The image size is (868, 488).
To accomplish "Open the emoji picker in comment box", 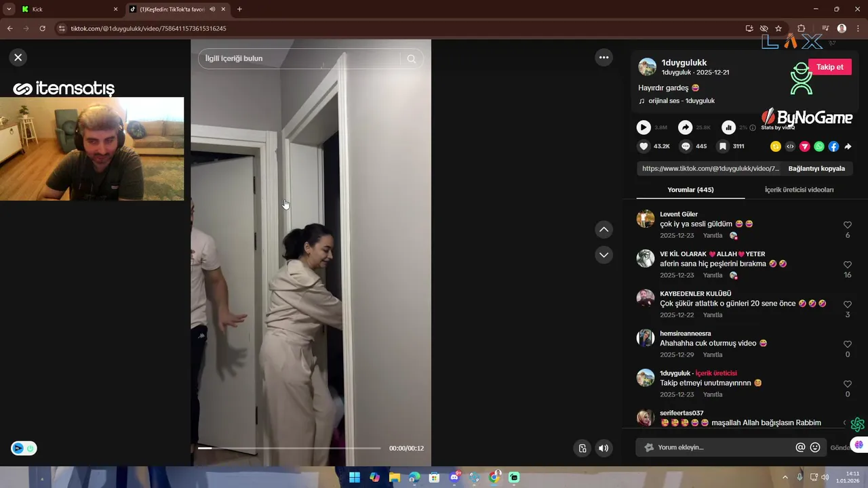I will pos(815,447).
